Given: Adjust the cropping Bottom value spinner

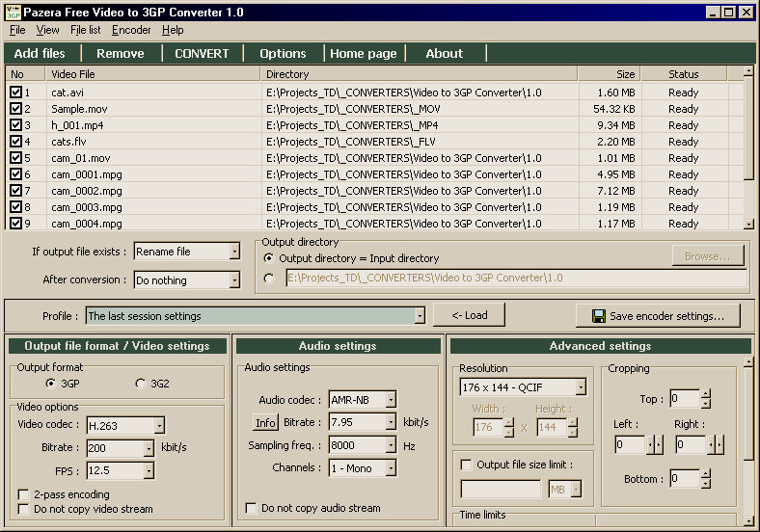Looking at the screenshot, I should [x=706, y=479].
